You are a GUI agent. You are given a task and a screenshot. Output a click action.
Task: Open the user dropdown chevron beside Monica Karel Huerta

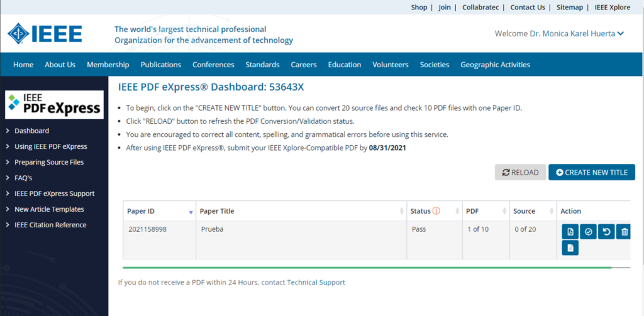(x=620, y=34)
